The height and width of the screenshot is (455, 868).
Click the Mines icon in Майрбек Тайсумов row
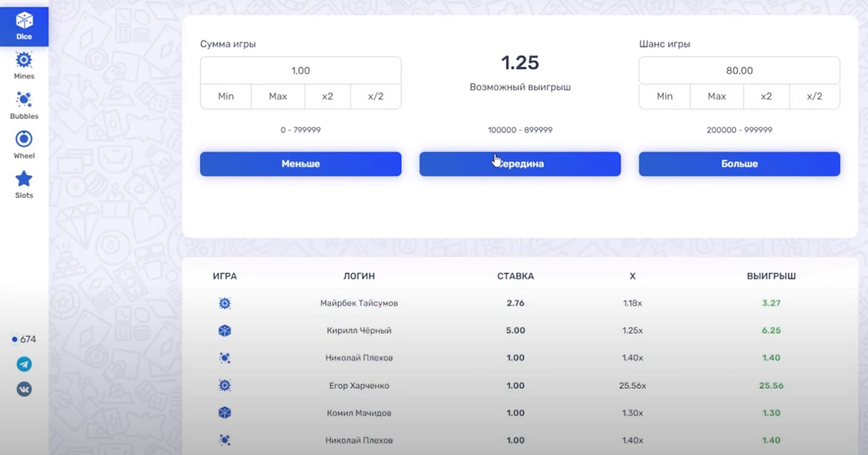(x=225, y=304)
